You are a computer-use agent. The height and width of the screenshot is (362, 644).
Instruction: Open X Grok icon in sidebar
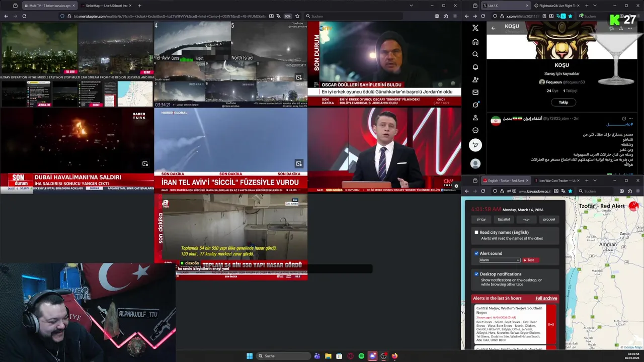pos(475,105)
